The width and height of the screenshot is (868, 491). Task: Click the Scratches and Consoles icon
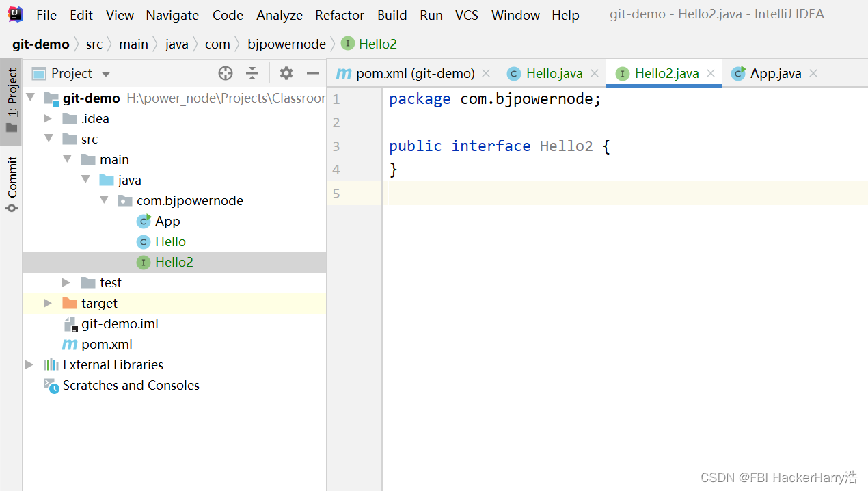[x=51, y=386]
